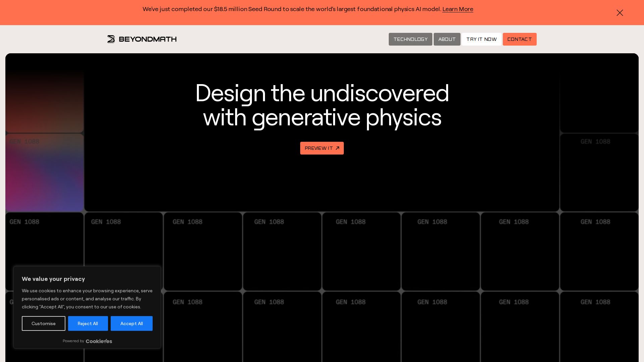This screenshot has height=362, width=644.
Task: Open the Technology menu item
Action: click(410, 39)
